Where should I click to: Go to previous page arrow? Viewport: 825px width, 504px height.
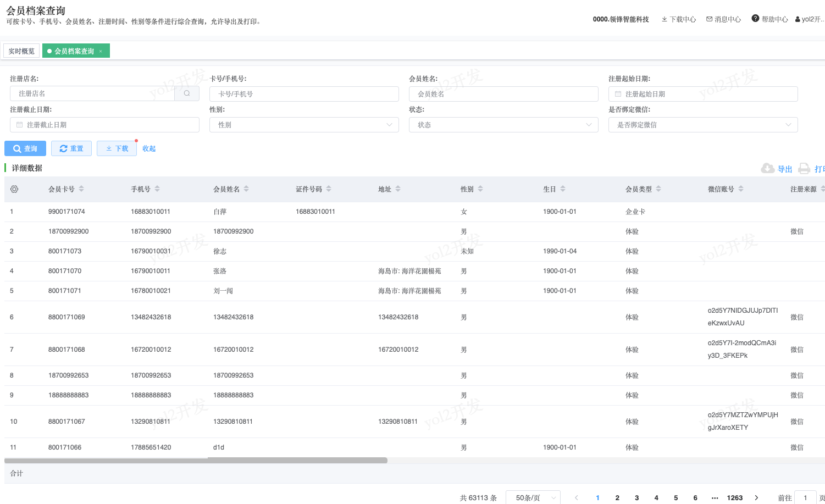[577, 498]
